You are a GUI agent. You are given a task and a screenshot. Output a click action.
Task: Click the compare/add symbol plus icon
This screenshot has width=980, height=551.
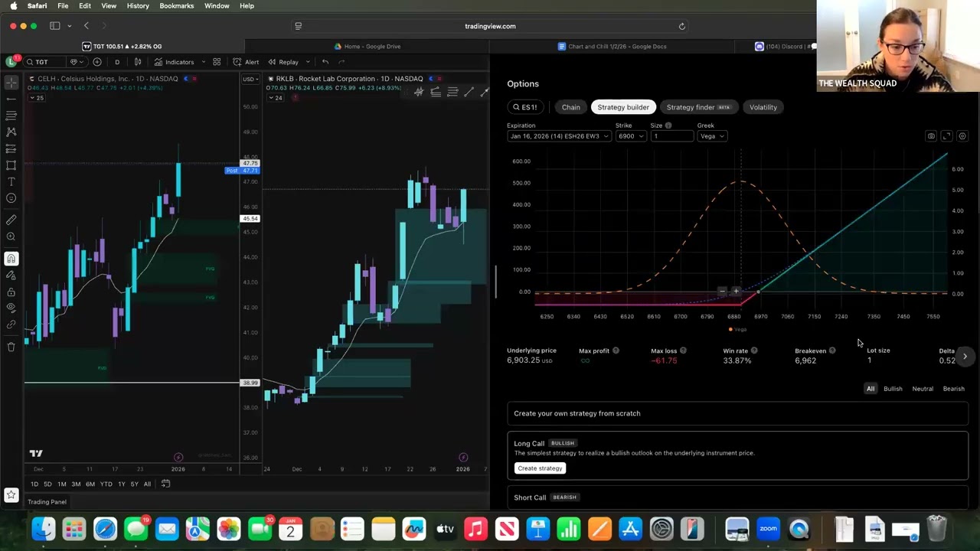coord(97,62)
